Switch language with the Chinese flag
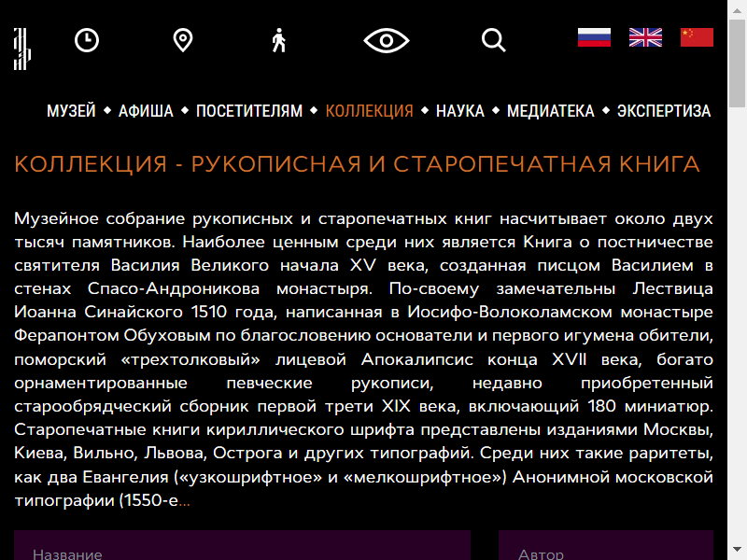The image size is (747, 560). click(697, 37)
